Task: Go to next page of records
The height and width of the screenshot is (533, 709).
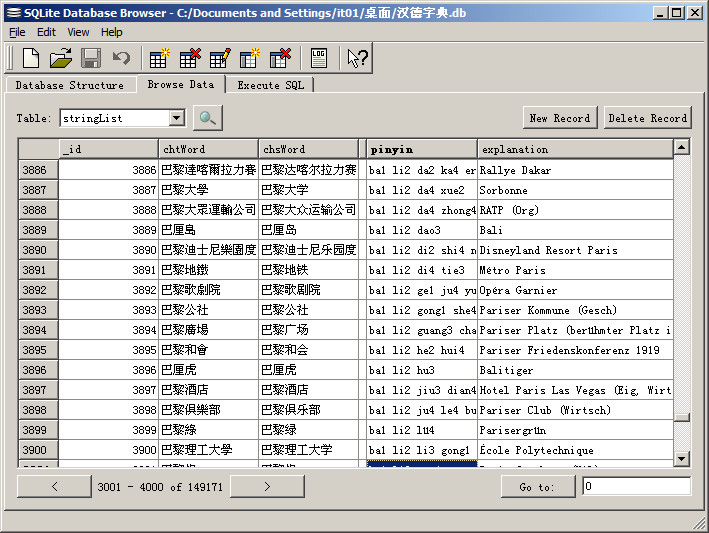Action: pos(267,486)
